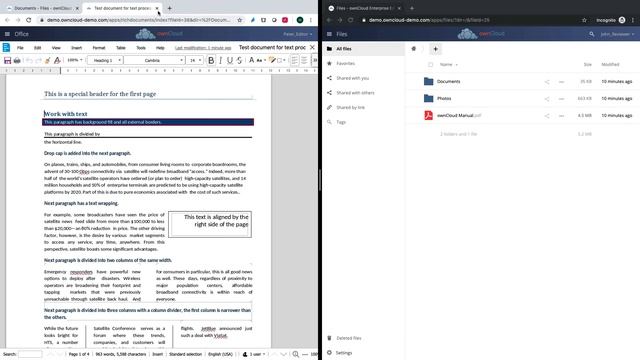The width and height of the screenshot is (640, 360).
Task: Open the user account dropdown in Office window
Action: [x=298, y=34]
